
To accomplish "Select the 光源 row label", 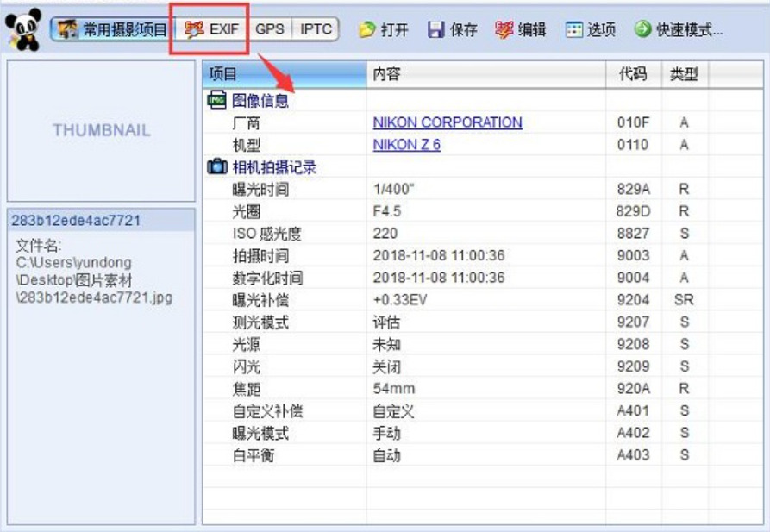I will point(246,344).
